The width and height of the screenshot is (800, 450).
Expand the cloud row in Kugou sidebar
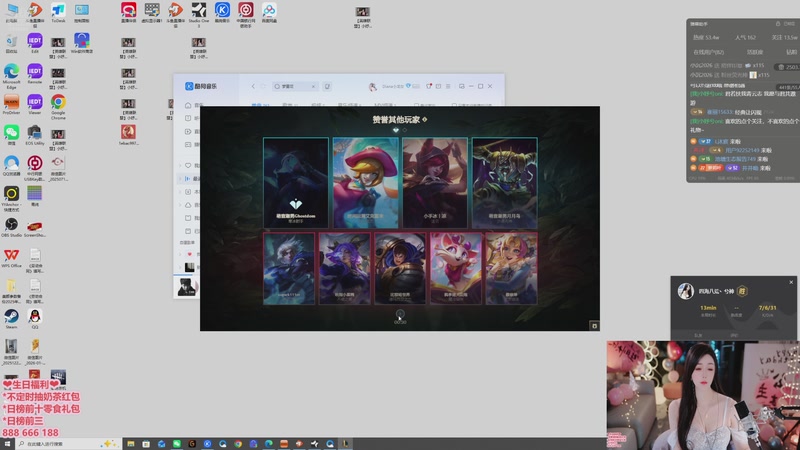(x=180, y=205)
